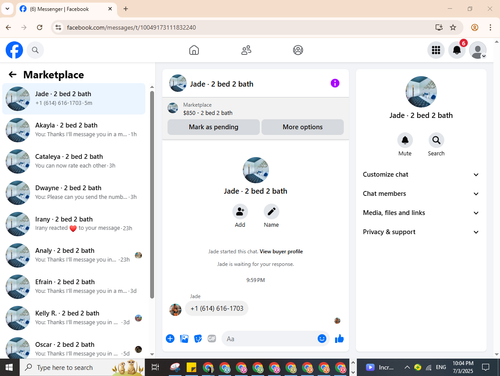Click large listing thumbnail in right info panel
Screen dimensions: 500x376
click(x=421, y=92)
